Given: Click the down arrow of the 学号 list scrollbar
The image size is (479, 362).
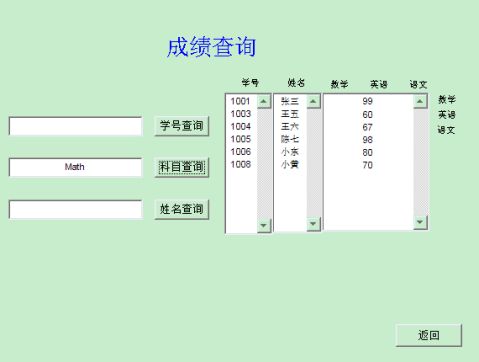Looking at the screenshot, I should pos(264,226).
